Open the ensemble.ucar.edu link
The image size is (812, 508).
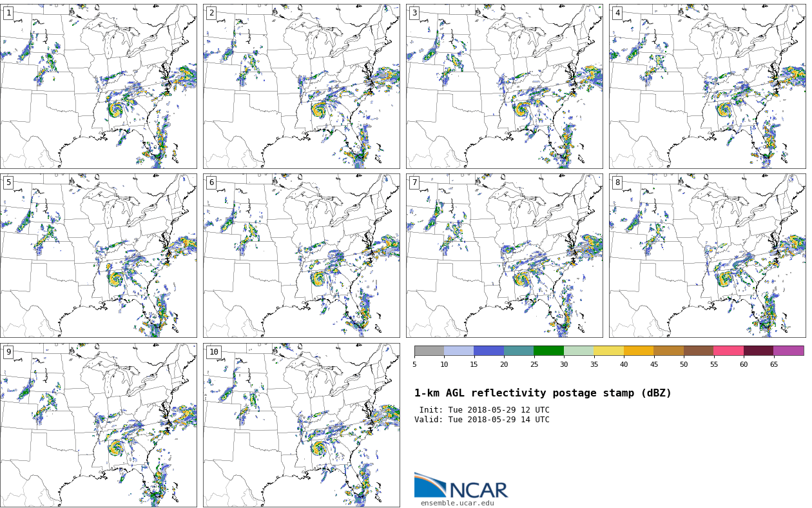pos(457,503)
